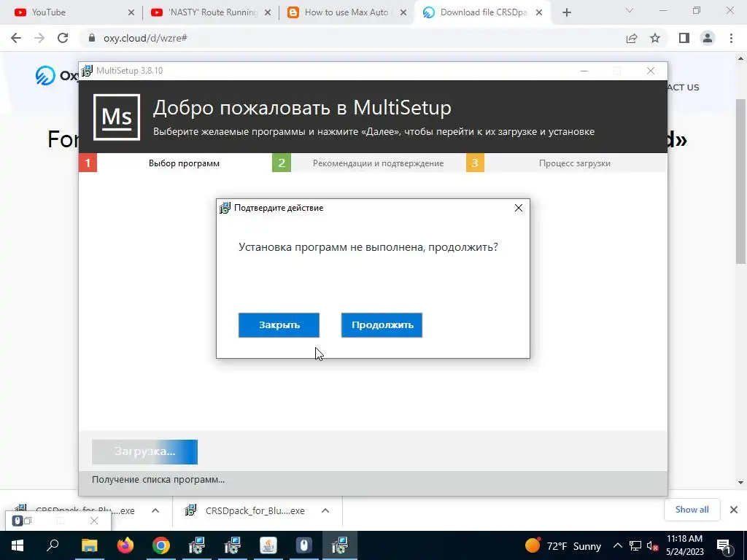Close the How to use Max Auto tab
Screen dimensions: 747x560
pos(403,13)
